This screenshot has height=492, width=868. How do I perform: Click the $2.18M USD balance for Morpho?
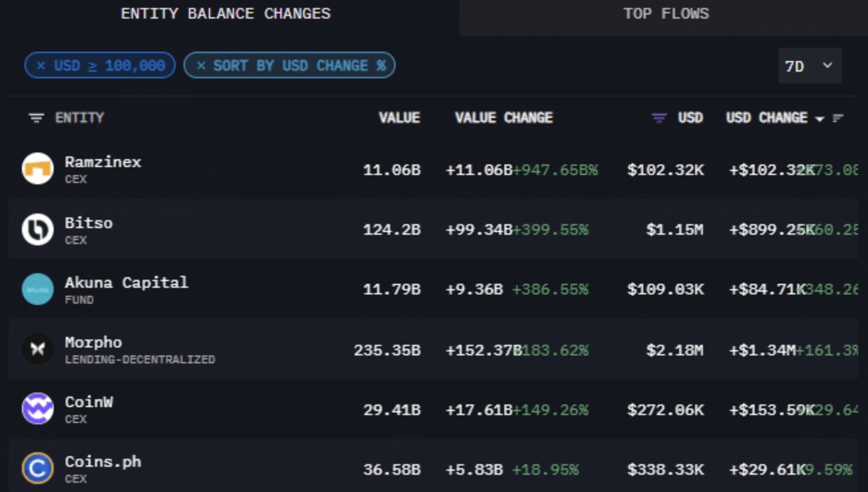(x=675, y=350)
